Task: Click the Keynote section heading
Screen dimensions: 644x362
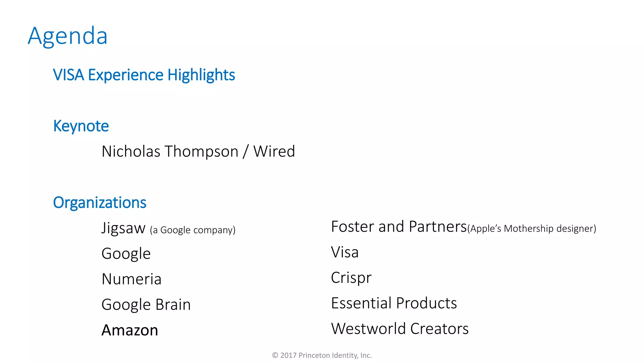Action: pyautogui.click(x=81, y=126)
